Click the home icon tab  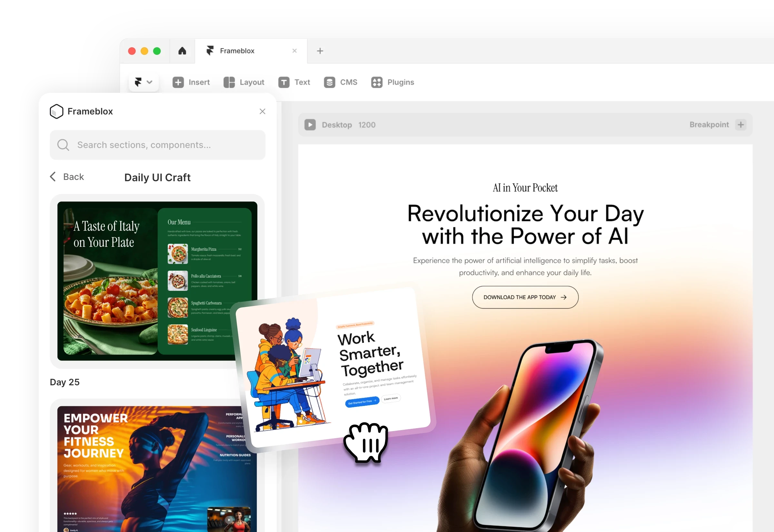pyautogui.click(x=182, y=51)
